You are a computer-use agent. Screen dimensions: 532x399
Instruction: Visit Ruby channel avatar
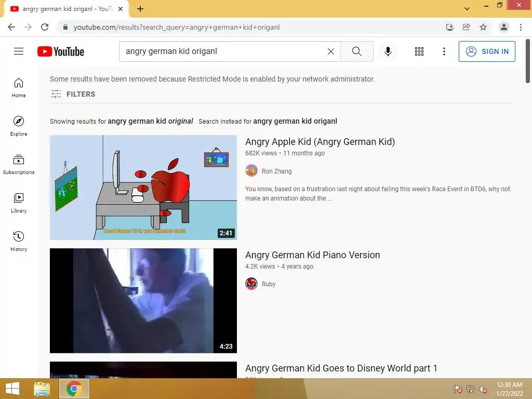click(251, 284)
